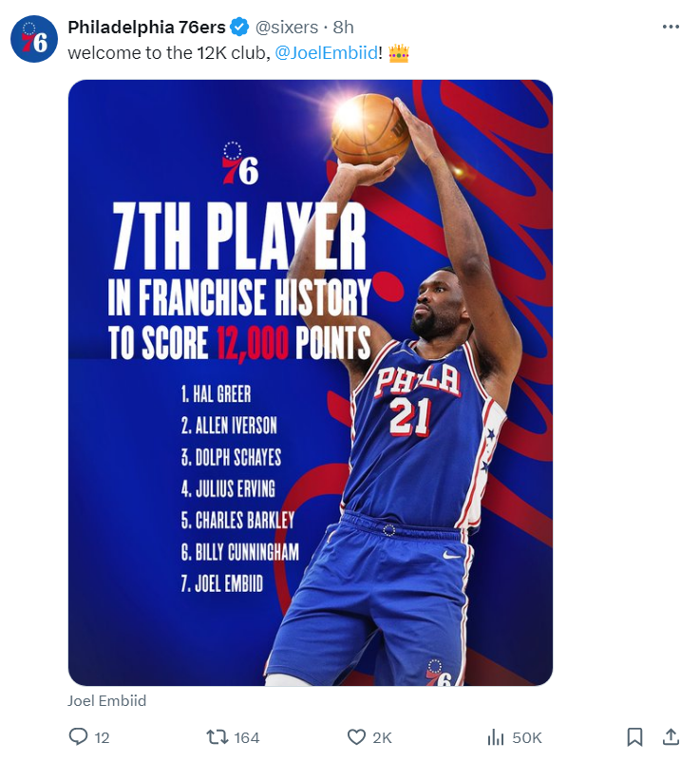Open the 12,000 points graphic image
Screen dimensions: 700x762
[311, 383]
